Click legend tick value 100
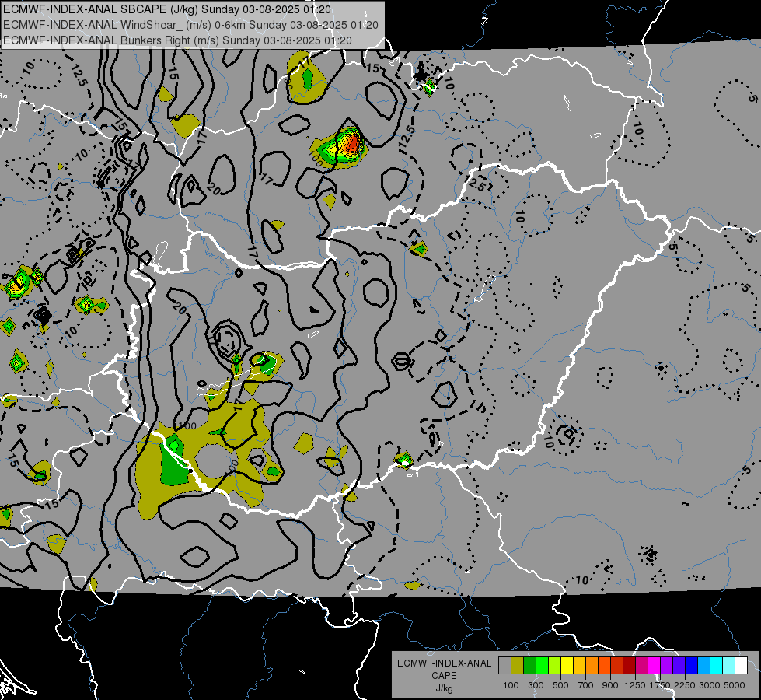This screenshot has height=700, width=761. click(511, 685)
